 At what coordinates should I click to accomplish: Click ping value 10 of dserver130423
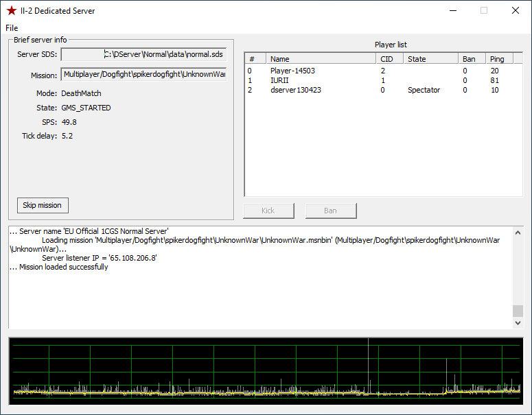pos(494,90)
